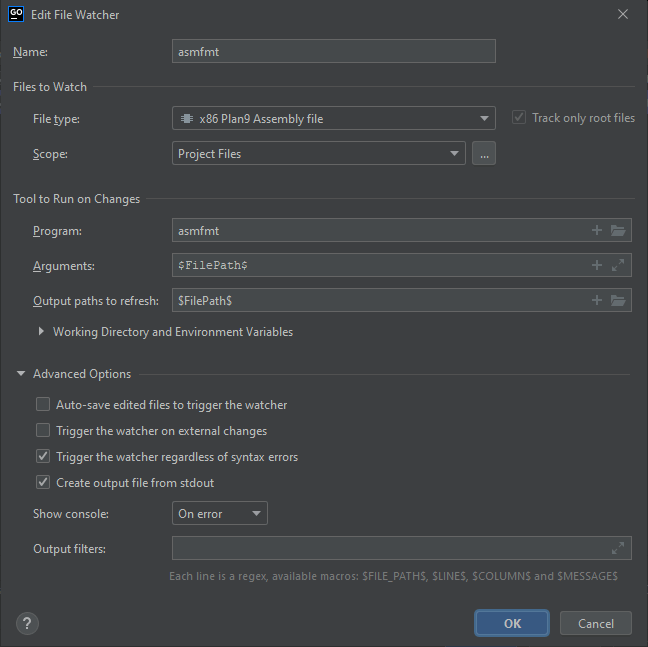
Task: Uncheck trigger watcher regardless of syntax errors
Action: point(43,456)
